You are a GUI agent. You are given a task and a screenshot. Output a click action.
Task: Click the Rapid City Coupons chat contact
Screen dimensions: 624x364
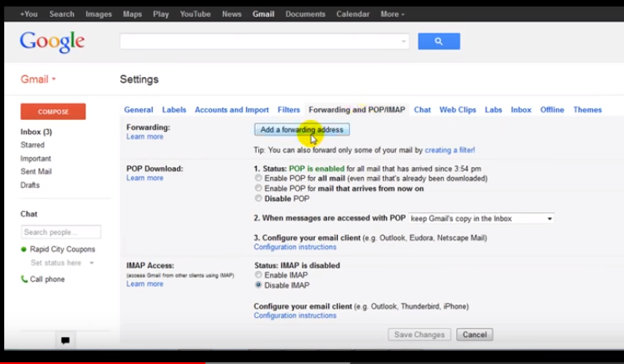click(x=62, y=249)
